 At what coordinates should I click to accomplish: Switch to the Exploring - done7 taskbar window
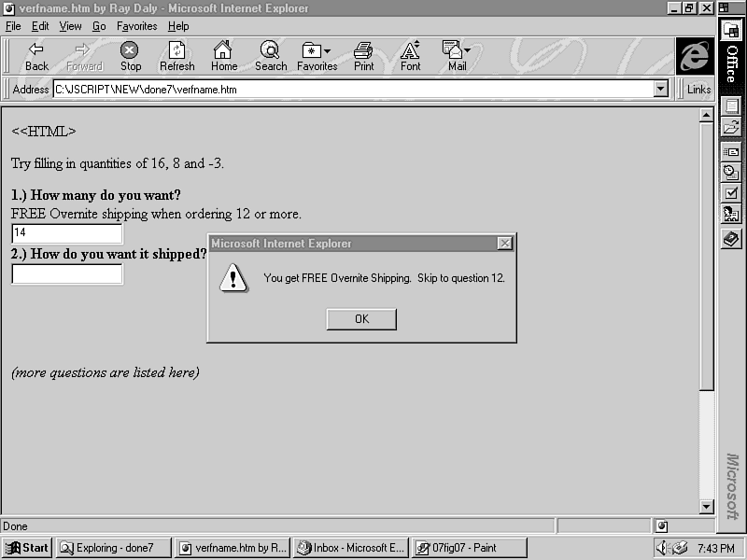tap(113, 548)
